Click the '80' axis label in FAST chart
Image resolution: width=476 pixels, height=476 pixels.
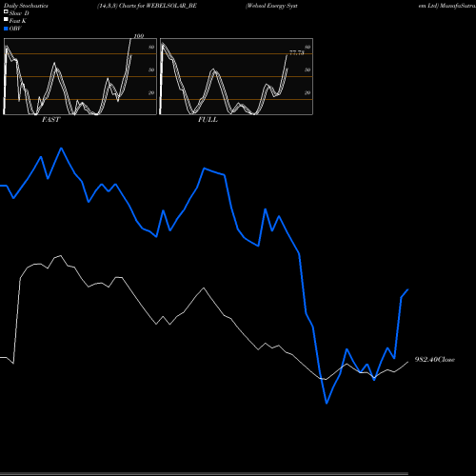click(151, 47)
